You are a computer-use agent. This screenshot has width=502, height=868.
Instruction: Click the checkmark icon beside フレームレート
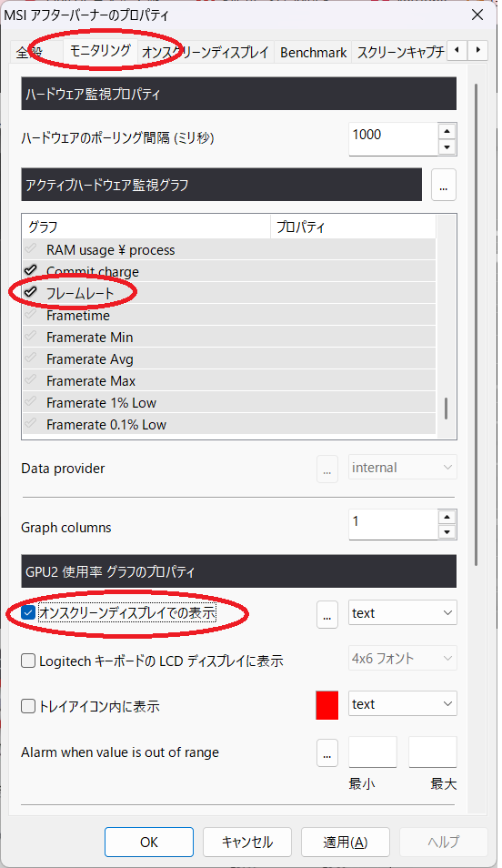click(x=31, y=292)
